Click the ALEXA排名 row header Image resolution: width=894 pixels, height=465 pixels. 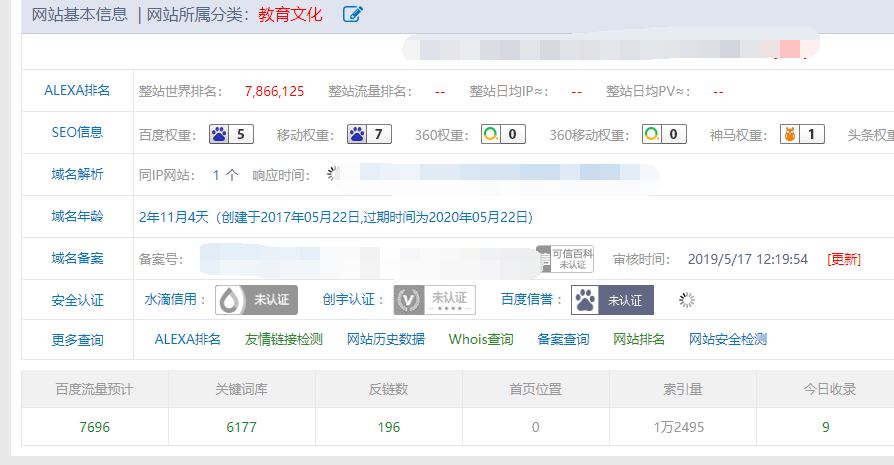77,91
